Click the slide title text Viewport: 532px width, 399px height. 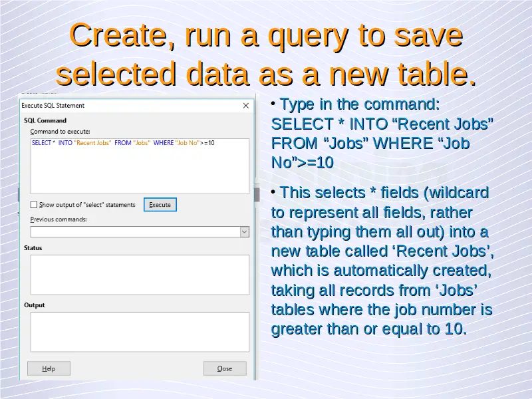266,55
